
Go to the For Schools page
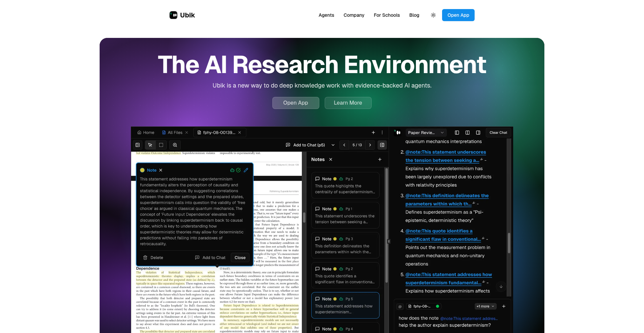(387, 15)
